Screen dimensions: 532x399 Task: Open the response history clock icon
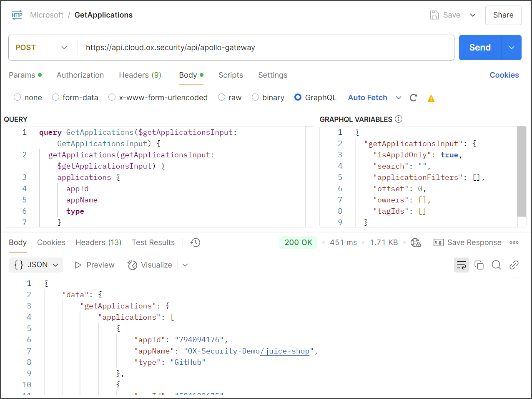(x=195, y=242)
